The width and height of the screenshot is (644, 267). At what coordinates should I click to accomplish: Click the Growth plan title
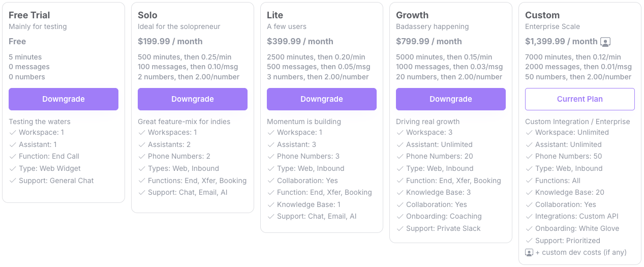[412, 15]
